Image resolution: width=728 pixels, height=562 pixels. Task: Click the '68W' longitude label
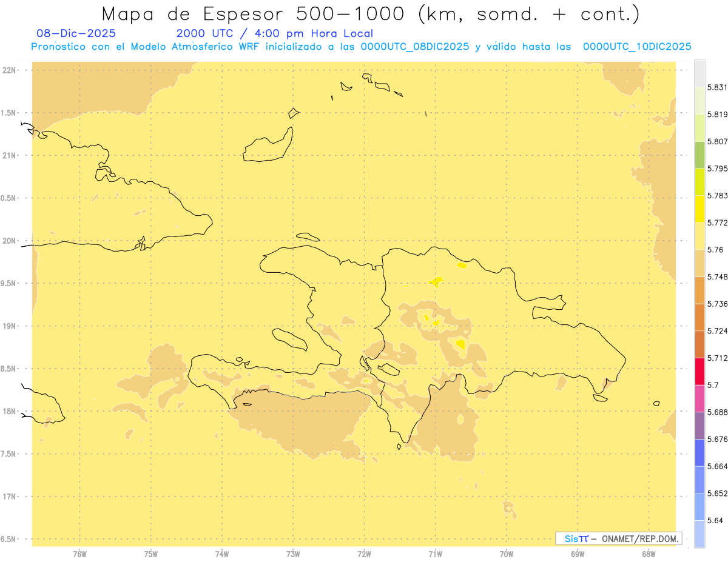649,554
